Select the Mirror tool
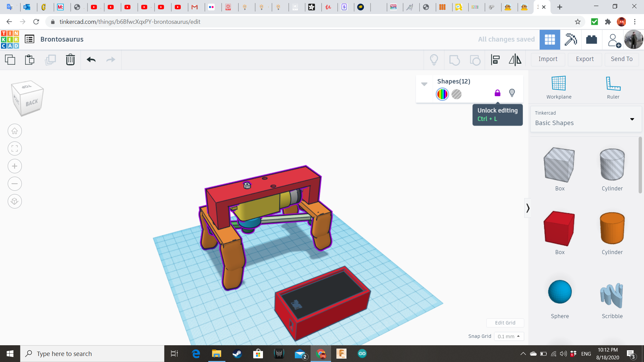Screen dimensions: 644x362 pyautogui.click(x=515, y=60)
